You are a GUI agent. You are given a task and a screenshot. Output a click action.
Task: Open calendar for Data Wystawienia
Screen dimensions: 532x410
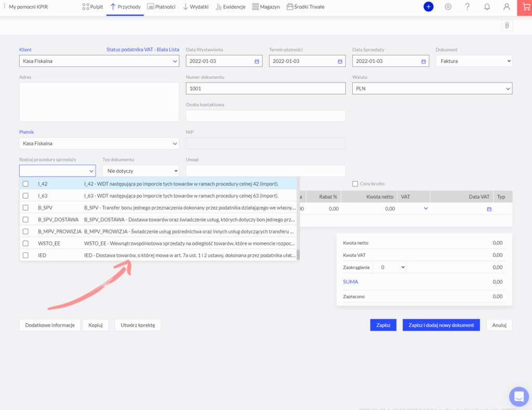(257, 61)
